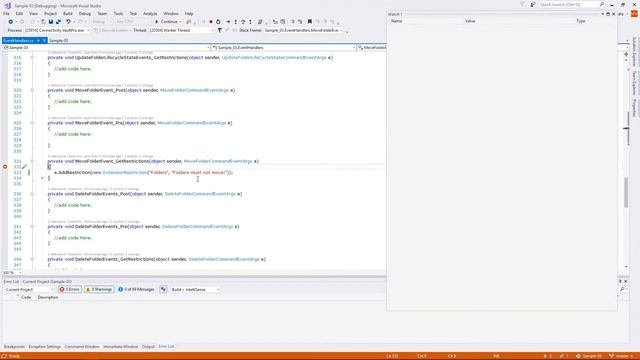Click the Name column header in Watch 1

point(396,21)
